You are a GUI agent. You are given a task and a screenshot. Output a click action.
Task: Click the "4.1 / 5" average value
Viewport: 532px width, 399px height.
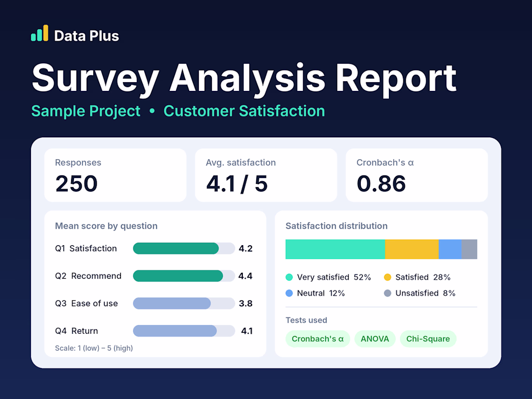pos(237,184)
